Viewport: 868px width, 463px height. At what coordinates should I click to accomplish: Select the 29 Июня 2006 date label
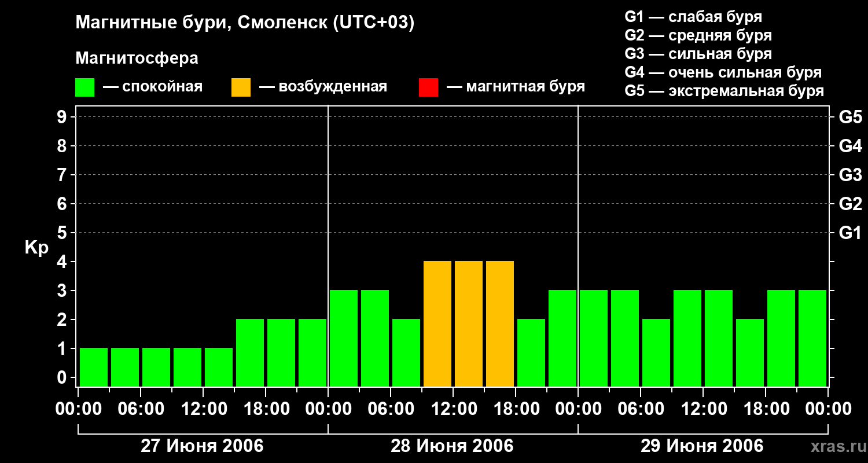[x=702, y=446]
